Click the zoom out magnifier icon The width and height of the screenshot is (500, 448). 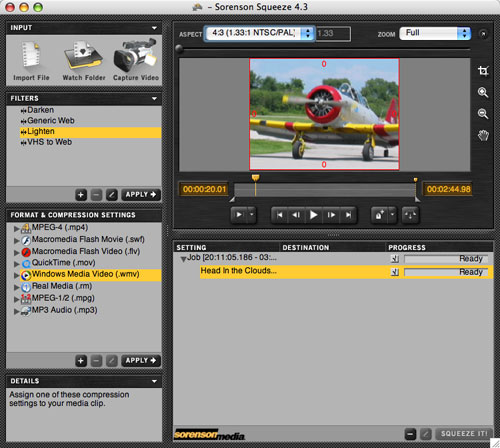coord(483,114)
